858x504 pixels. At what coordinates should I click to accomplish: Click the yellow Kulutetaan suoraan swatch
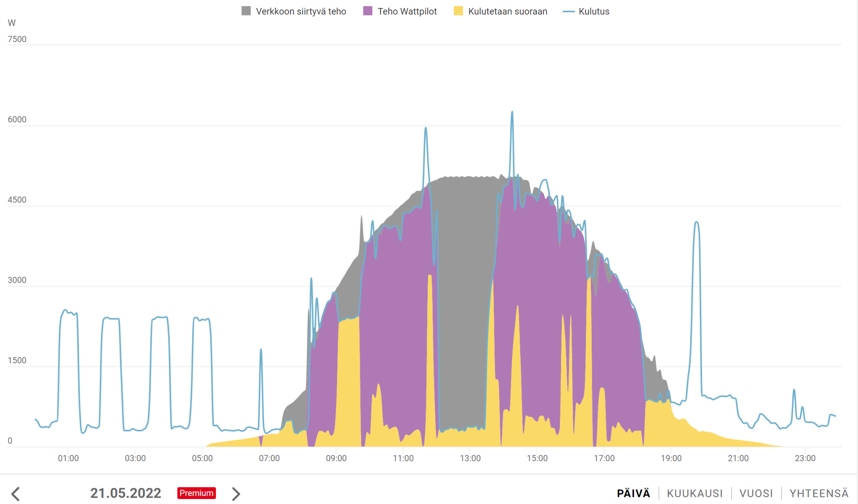pyautogui.click(x=458, y=11)
